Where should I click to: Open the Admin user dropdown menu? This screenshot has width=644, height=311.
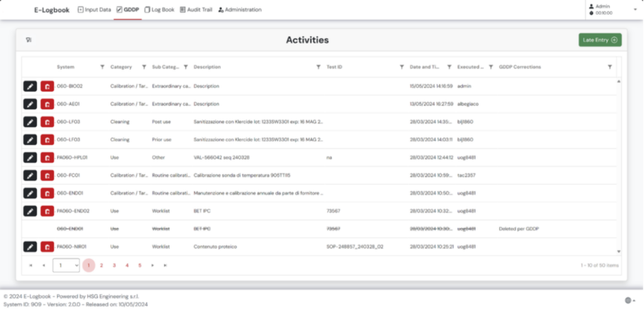[x=634, y=9]
